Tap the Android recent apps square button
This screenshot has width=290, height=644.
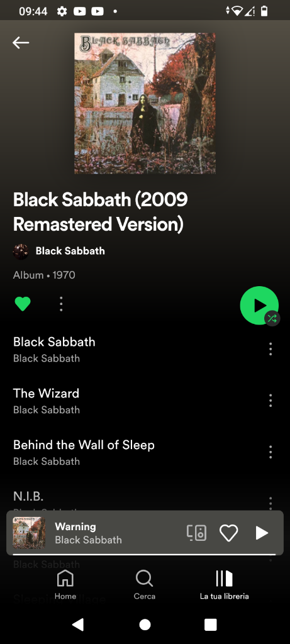(x=210, y=625)
